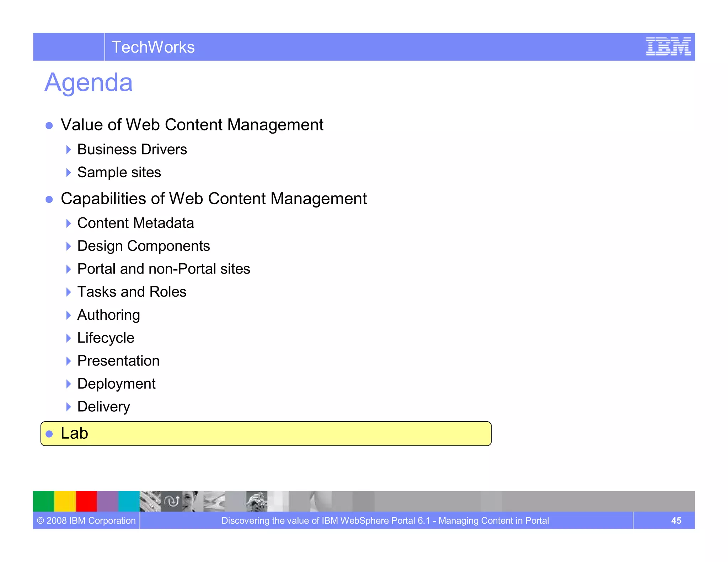Select the 'Authoring' item
The height and width of the screenshot is (562, 728).
(109, 315)
